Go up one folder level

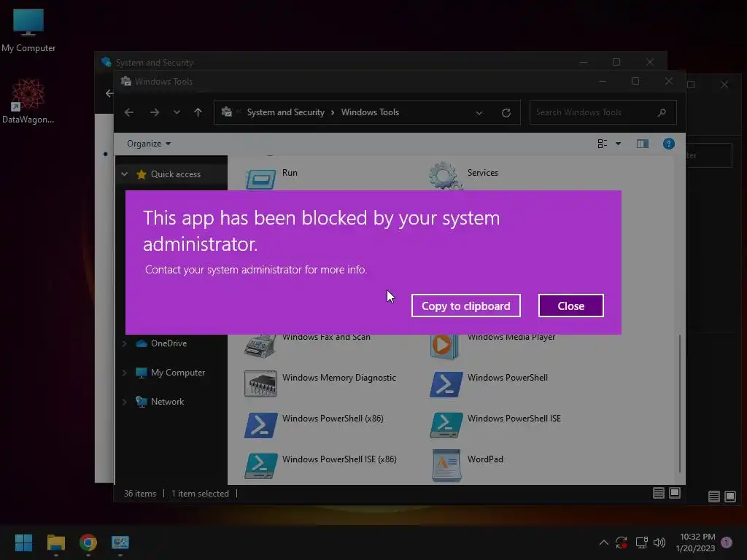pos(198,112)
